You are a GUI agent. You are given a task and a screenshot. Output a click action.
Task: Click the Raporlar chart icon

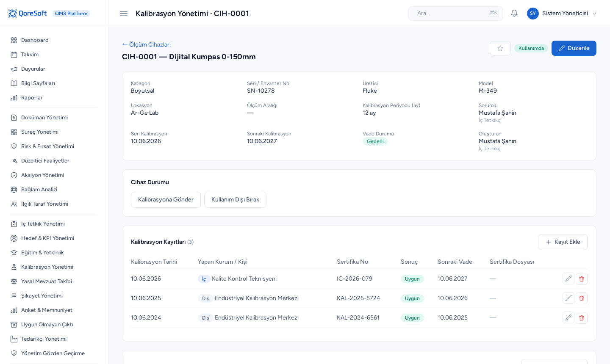pos(14,98)
